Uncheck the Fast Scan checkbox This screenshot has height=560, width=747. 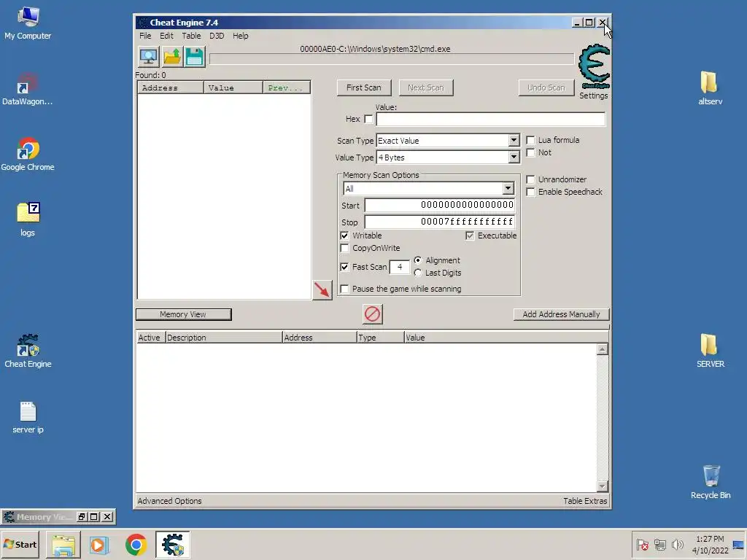coord(344,267)
